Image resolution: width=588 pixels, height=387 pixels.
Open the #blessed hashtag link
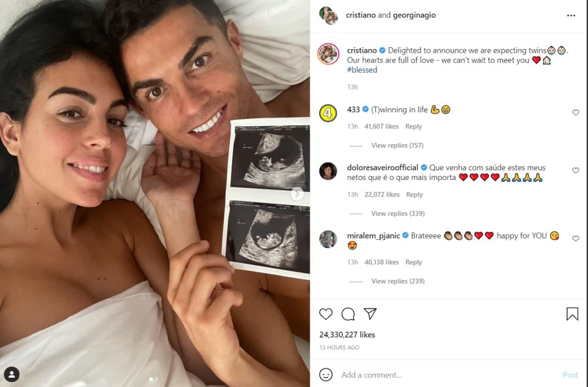pyautogui.click(x=362, y=70)
